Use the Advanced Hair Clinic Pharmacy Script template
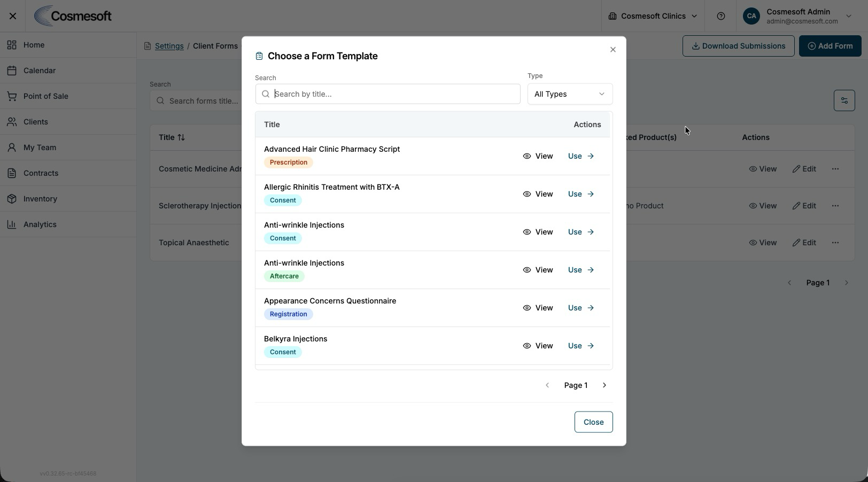 581,156
